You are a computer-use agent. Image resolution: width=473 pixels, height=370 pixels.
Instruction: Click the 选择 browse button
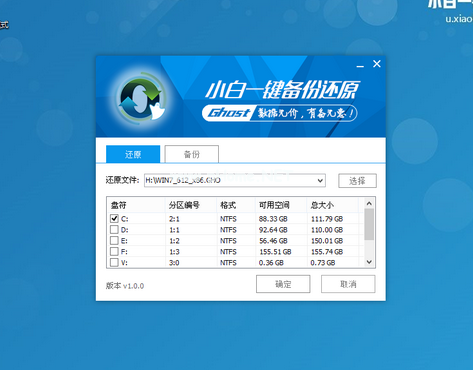tap(357, 181)
